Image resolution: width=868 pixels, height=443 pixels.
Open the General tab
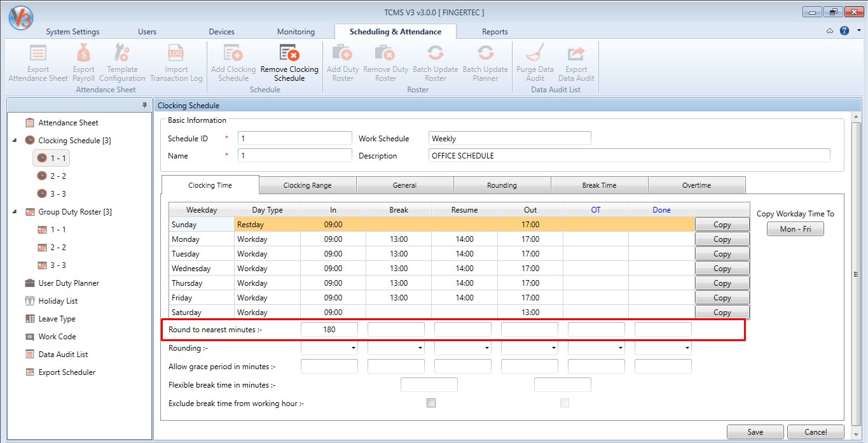click(x=404, y=185)
